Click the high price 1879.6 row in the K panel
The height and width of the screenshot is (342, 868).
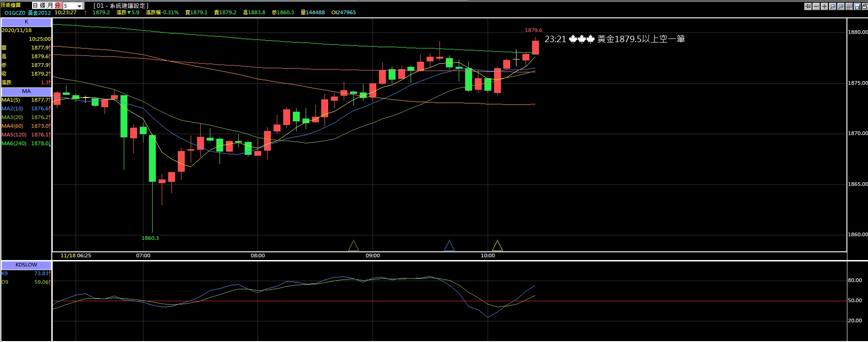point(26,56)
